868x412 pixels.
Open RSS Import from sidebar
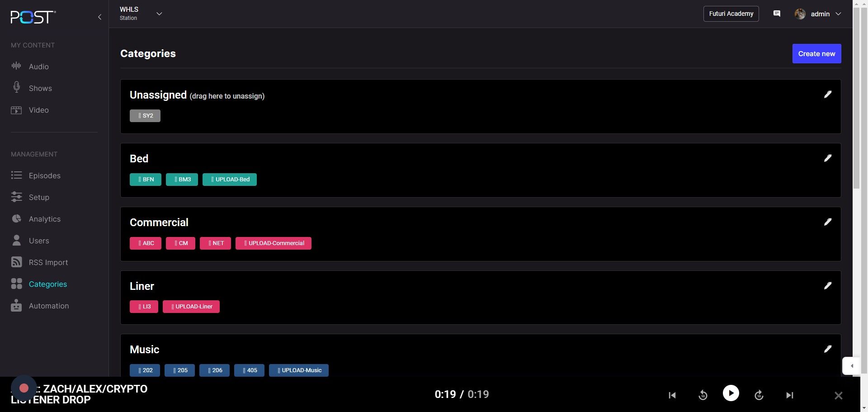tap(48, 262)
